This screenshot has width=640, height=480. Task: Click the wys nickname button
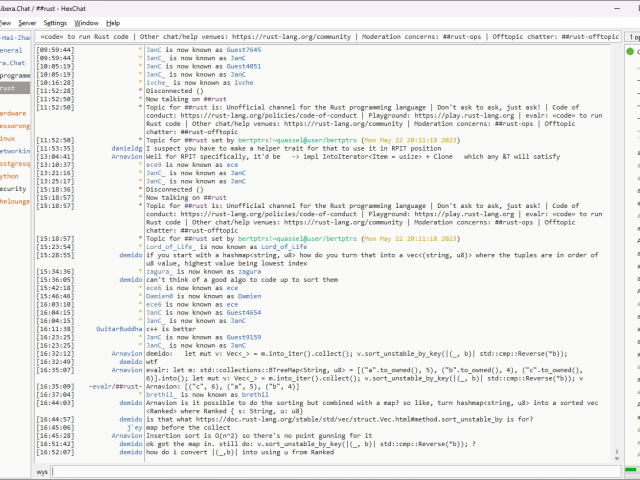[x=43, y=470]
